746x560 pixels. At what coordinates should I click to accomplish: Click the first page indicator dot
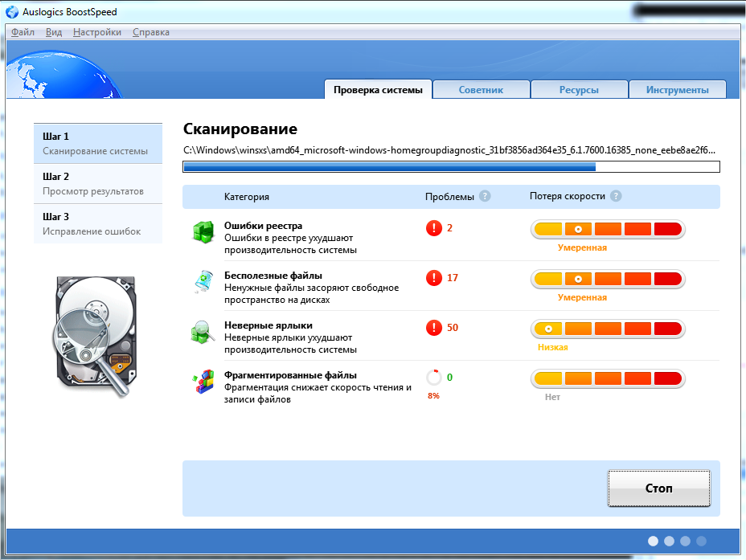click(x=654, y=541)
